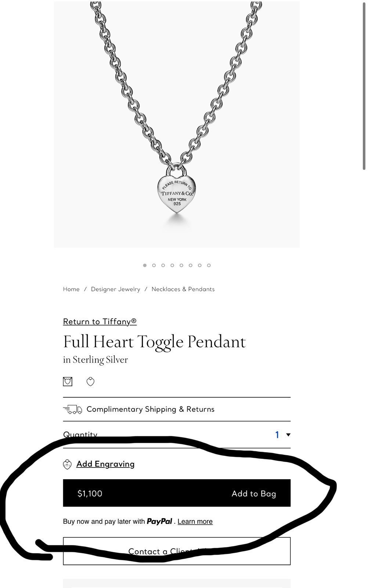Click quantity value 1
Image resolution: width=368 pixels, height=588 pixels.
pyautogui.click(x=277, y=435)
